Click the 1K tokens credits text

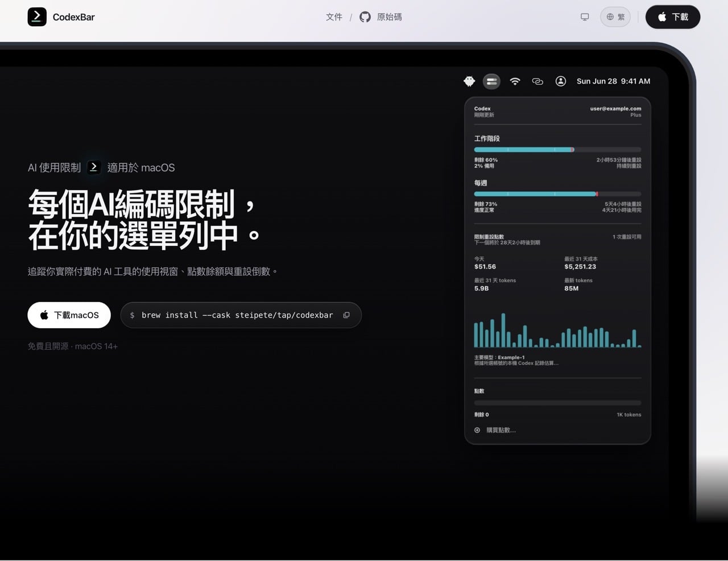(x=629, y=415)
